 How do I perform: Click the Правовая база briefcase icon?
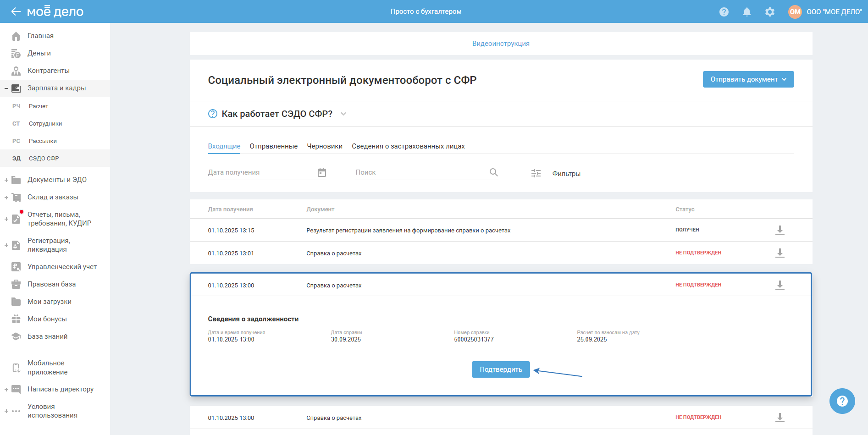(16, 284)
